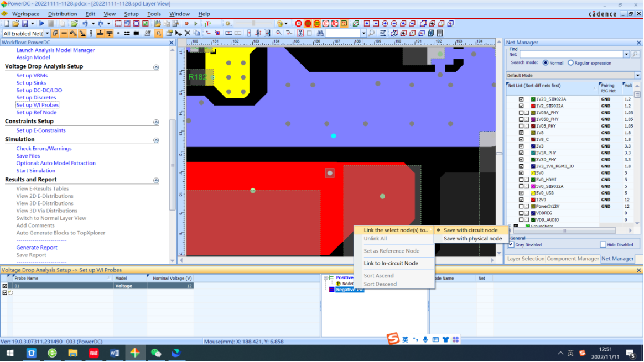Open the Workspace menu

coord(26,14)
